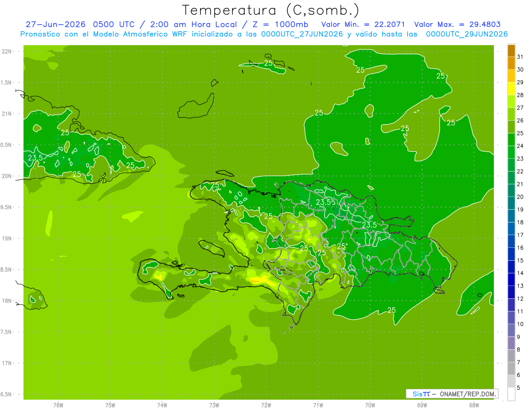Screen dimensions: 532x411
Task: Select the valid-until time "0000UTC_29JUN2026"
Action: pos(467,34)
